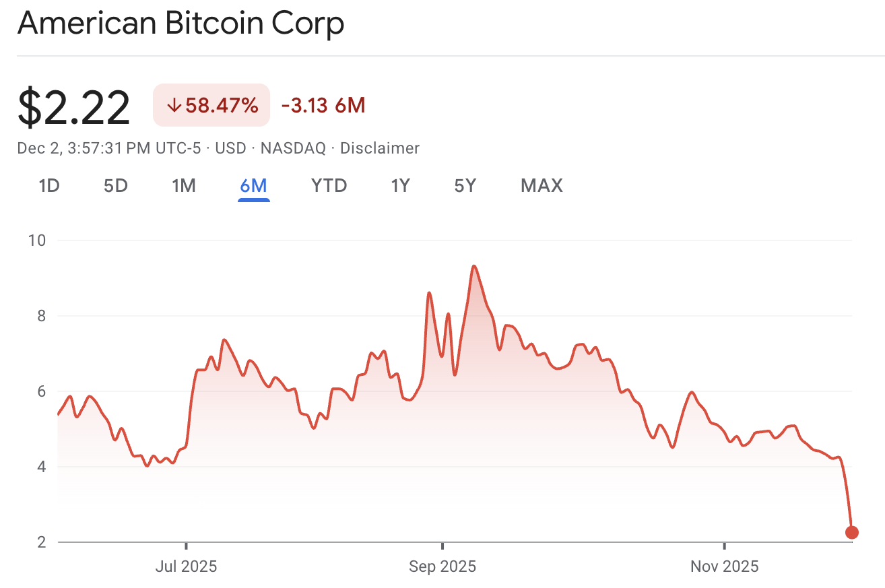Select the 1Y time range

pos(400,186)
